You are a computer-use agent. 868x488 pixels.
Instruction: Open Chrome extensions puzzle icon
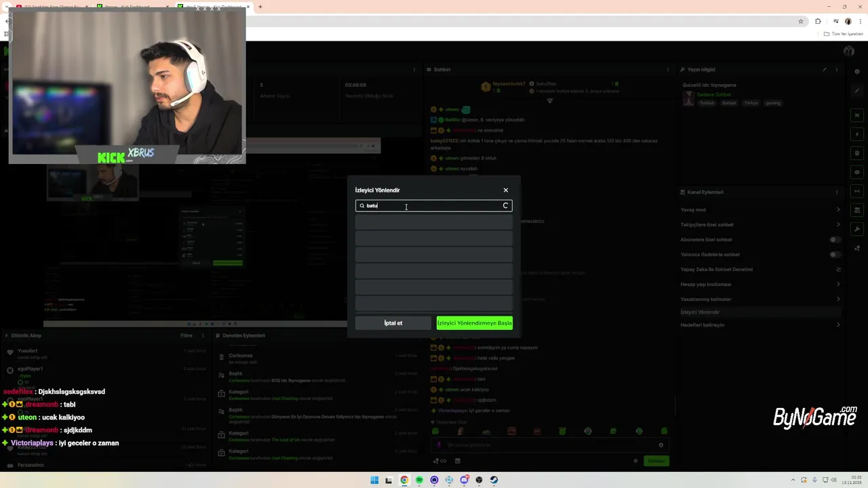pos(817,21)
